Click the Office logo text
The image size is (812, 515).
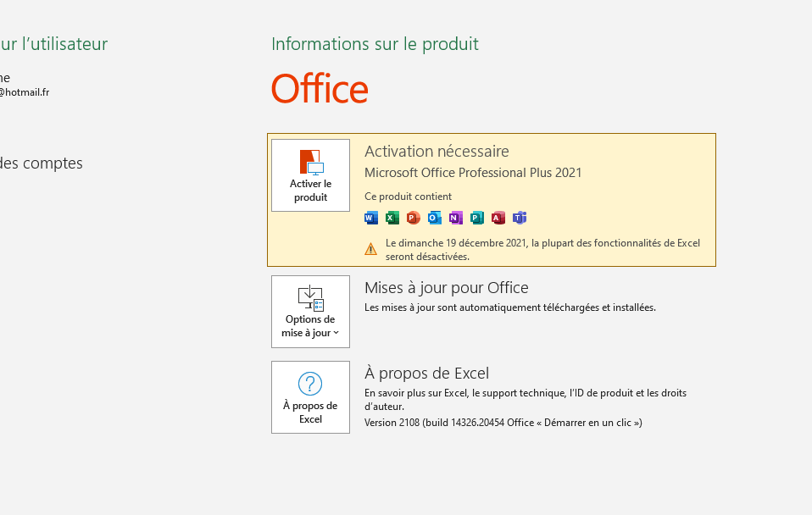pyautogui.click(x=320, y=89)
